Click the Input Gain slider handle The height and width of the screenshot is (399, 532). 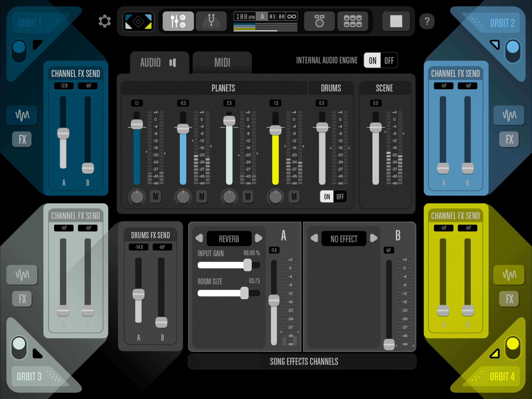click(248, 265)
